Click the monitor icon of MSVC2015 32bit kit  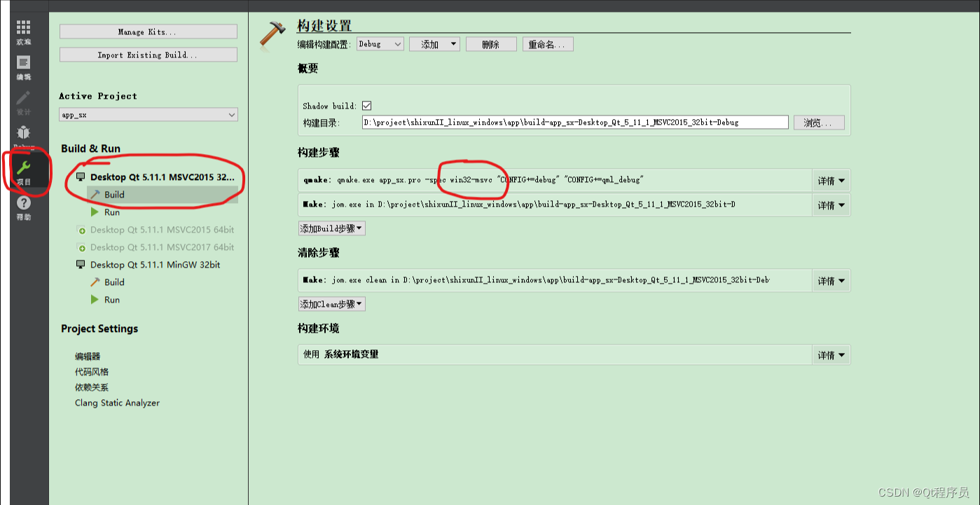(81, 177)
